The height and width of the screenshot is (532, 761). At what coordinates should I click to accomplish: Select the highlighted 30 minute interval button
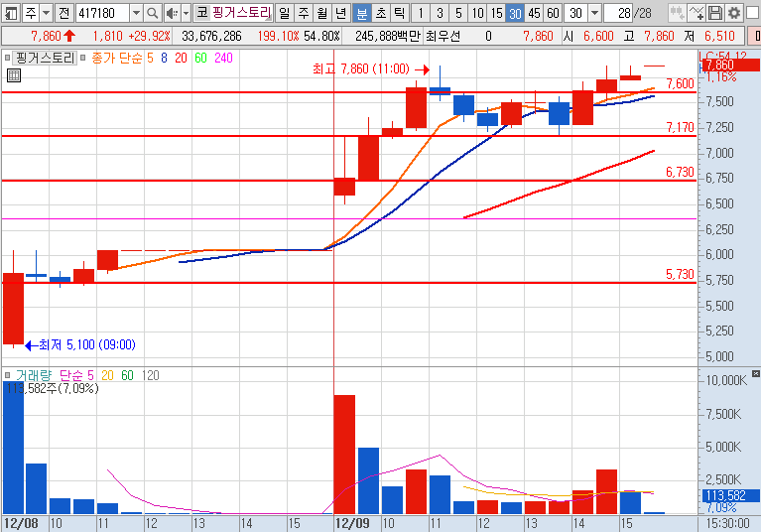pyautogui.click(x=515, y=13)
